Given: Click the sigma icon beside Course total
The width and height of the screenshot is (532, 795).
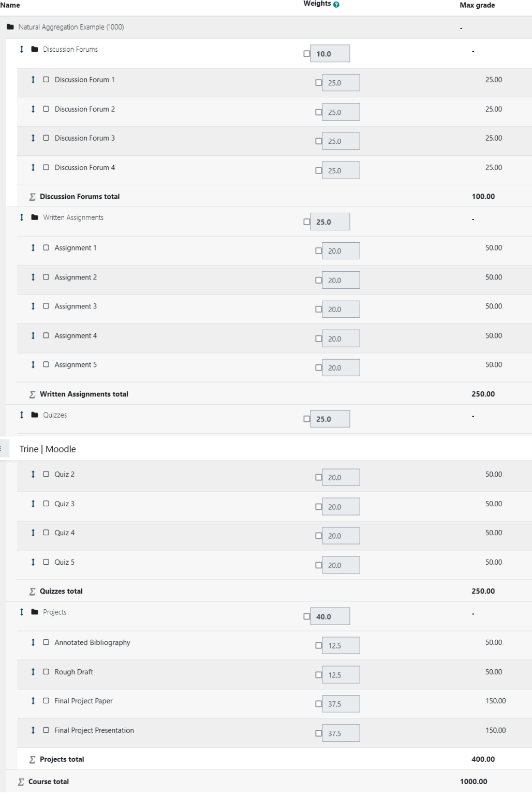Looking at the screenshot, I should tap(21, 782).
